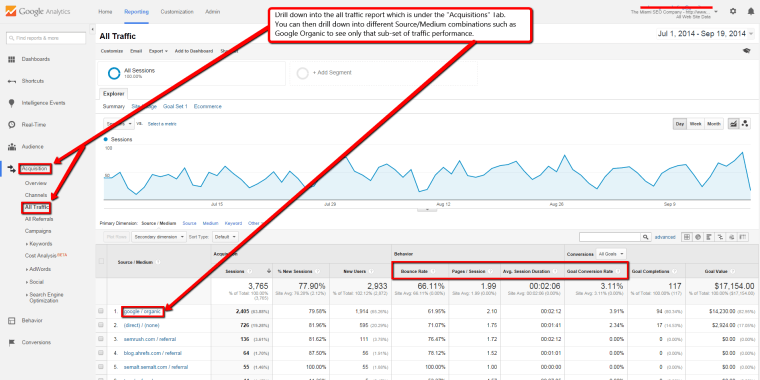The image size is (760, 380).
Task: Open the Dashboards sidebar section icon
Action: click(x=12, y=59)
